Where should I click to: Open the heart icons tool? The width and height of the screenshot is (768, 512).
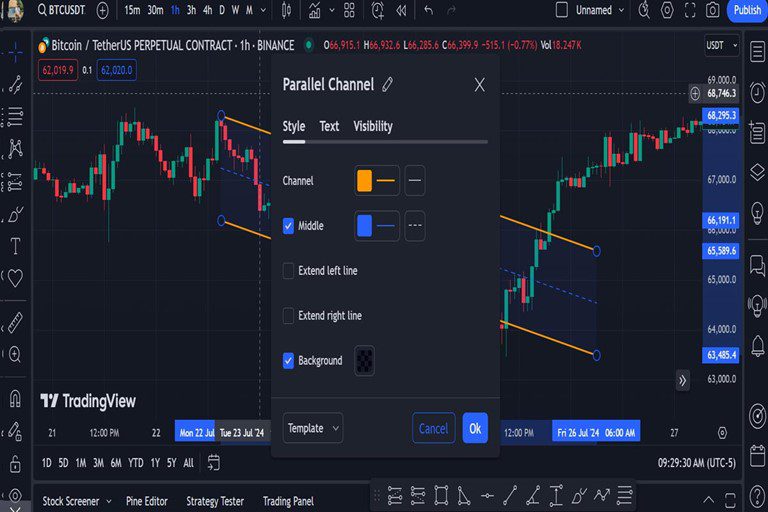coord(15,278)
